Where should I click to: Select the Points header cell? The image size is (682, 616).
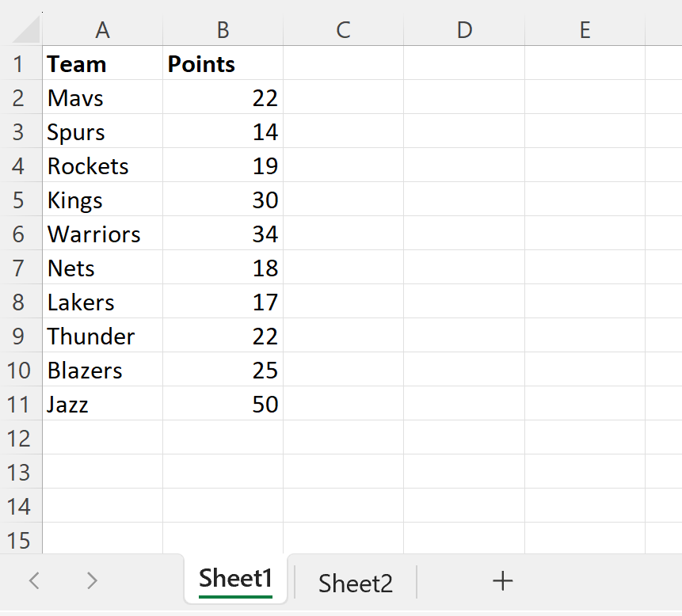[x=223, y=64]
